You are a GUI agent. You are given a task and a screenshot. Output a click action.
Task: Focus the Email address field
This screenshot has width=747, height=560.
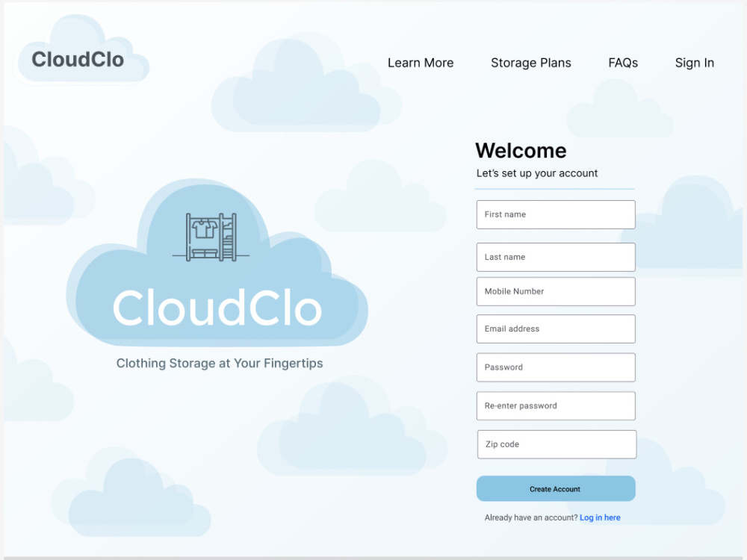556,329
